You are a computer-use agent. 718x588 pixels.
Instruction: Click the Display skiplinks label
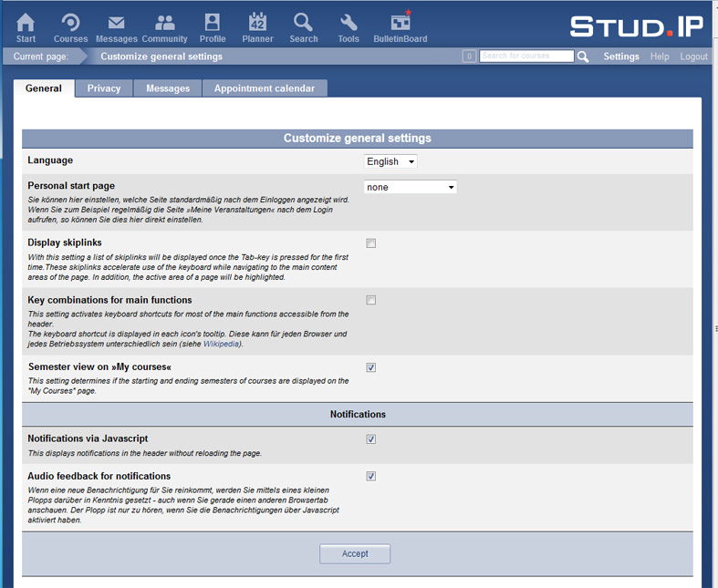coord(65,242)
